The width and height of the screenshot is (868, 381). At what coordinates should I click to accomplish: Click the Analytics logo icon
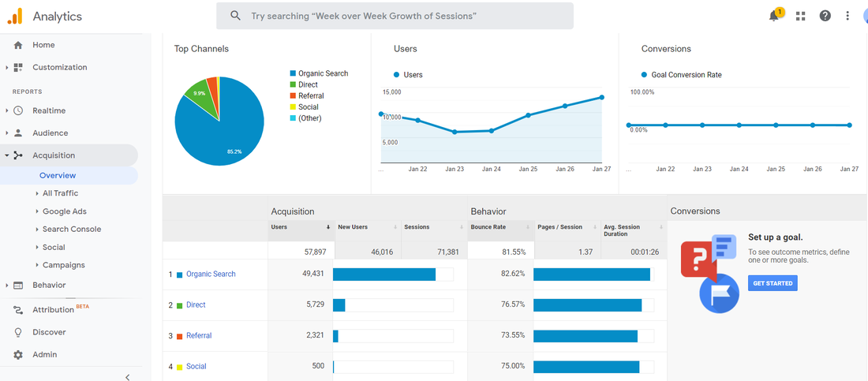(15, 16)
